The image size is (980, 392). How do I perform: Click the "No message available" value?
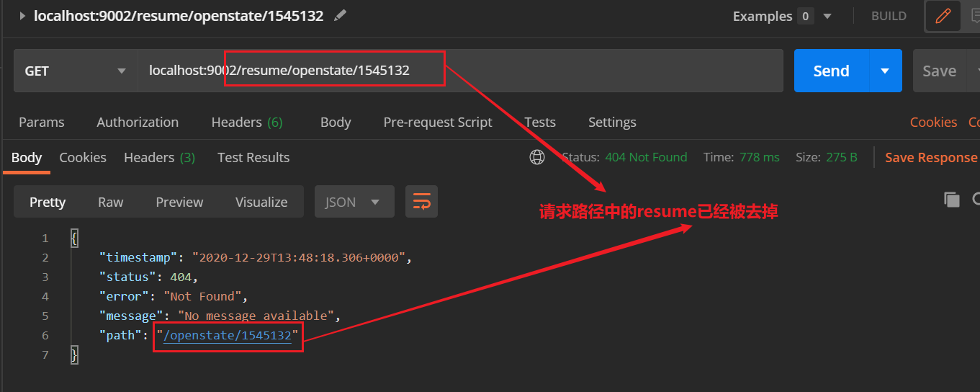coord(256,316)
